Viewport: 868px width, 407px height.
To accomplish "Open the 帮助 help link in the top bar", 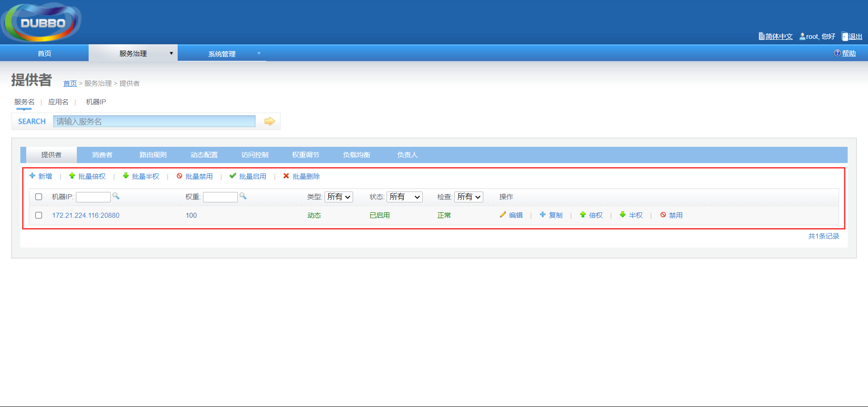I will click(848, 53).
